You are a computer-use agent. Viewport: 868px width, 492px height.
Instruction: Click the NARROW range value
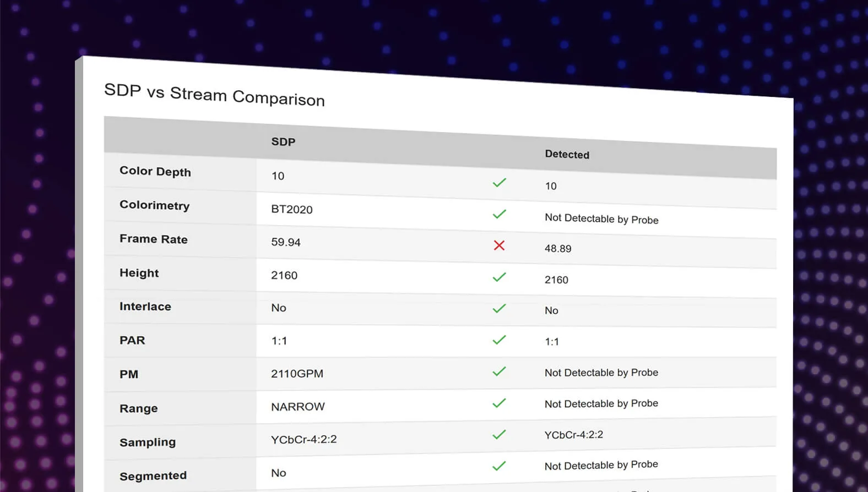[297, 407]
